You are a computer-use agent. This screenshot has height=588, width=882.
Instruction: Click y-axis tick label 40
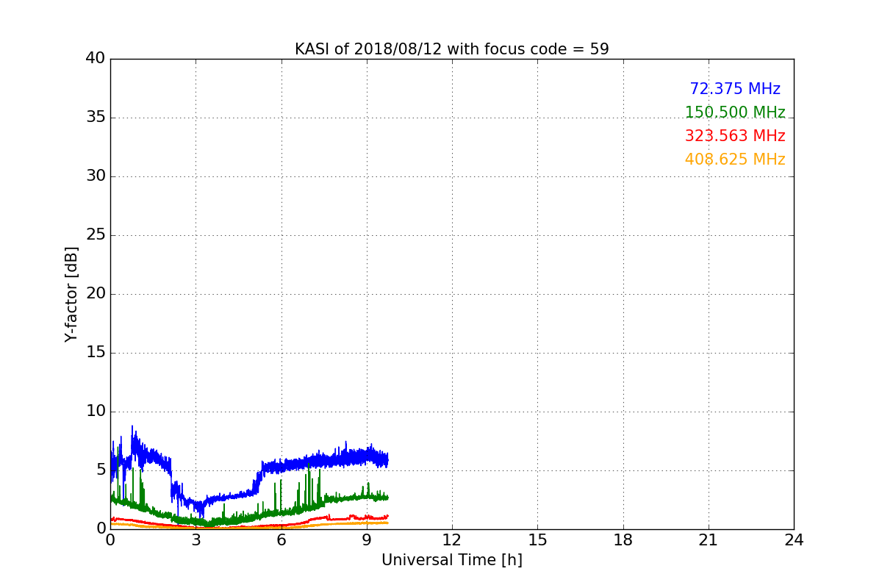pyautogui.click(x=96, y=59)
